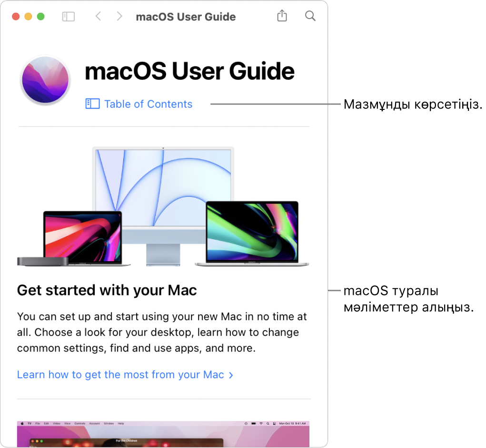
Task: Click the magnifying glass search icon
Action: (310, 16)
